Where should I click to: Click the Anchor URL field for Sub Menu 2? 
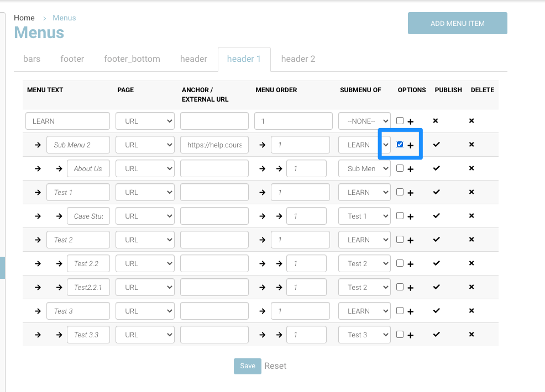pos(214,145)
